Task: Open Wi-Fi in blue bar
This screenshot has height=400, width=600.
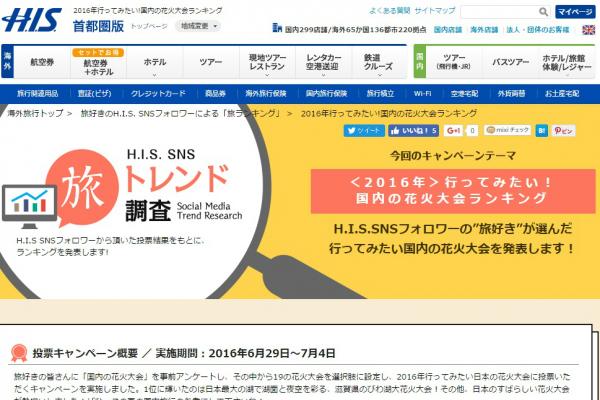Action: 422,93
